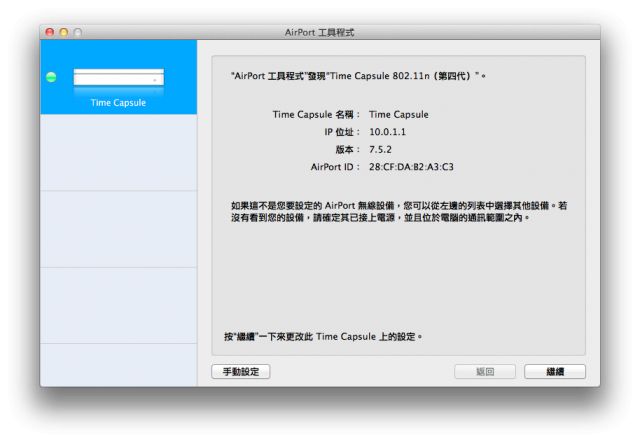Click the red close window button
The height and width of the screenshot is (442, 640).
[x=50, y=32]
